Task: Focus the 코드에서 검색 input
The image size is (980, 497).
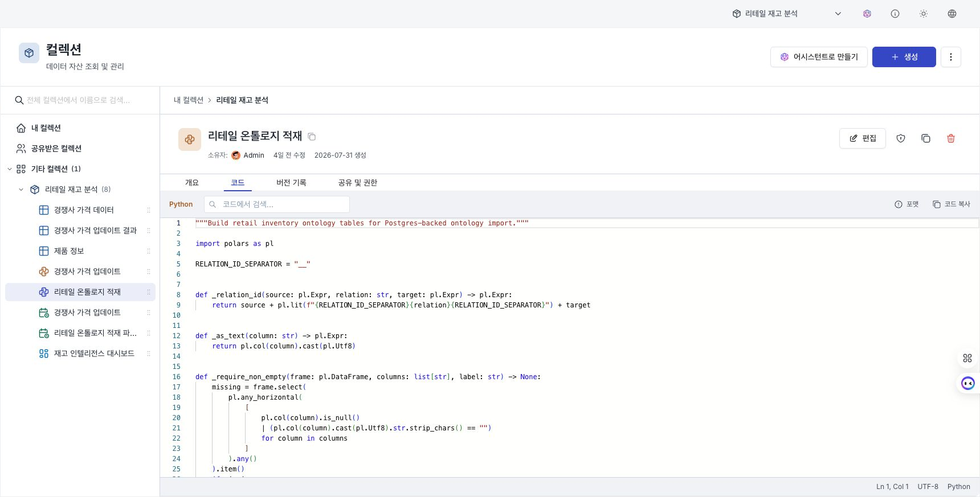Action: (277, 204)
